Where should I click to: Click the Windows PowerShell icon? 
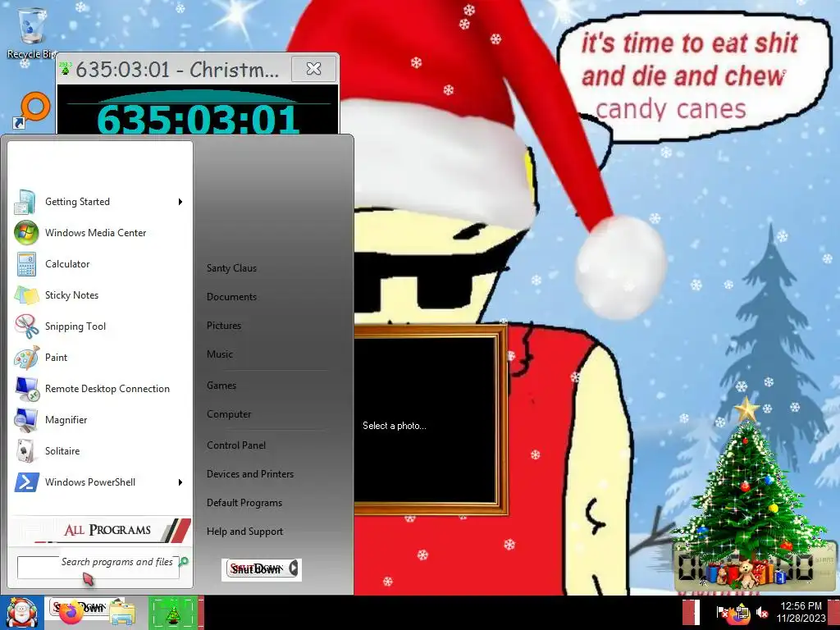click(x=26, y=482)
